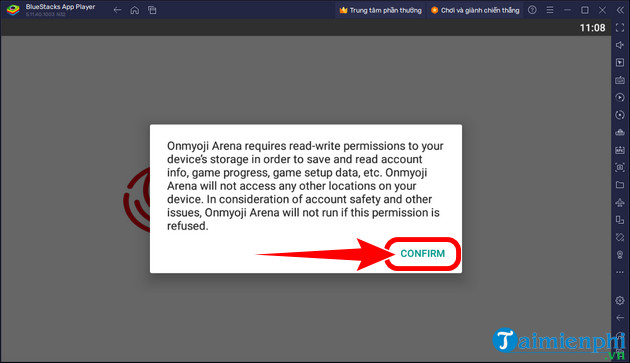630x363 pixels.
Task: Click the BlueStacks logo icon
Action: tap(13, 10)
